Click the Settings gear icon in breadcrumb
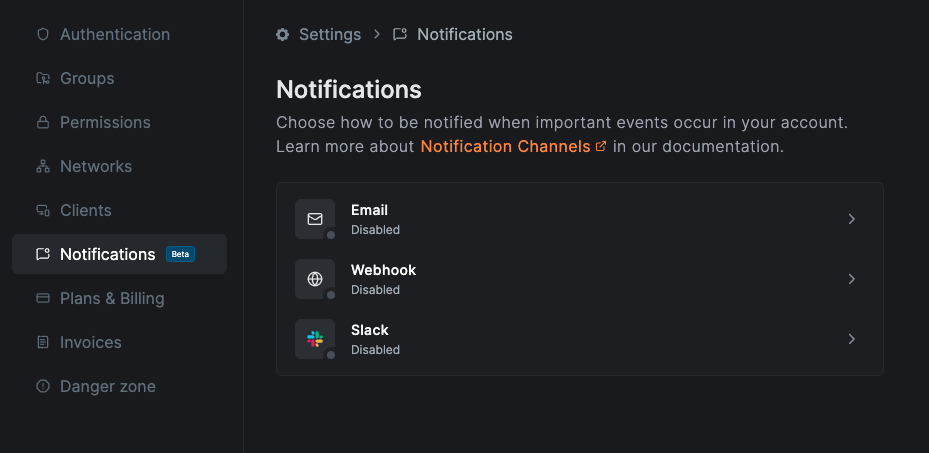929x453 pixels. point(283,34)
